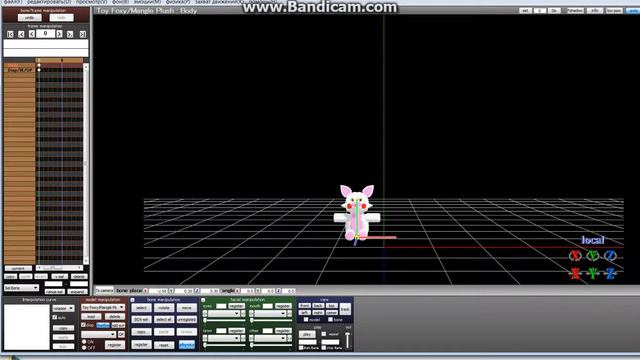Viewport: 640px width, 360px height.
Task: Go to the previous keyframe
Action: (x=21, y=34)
